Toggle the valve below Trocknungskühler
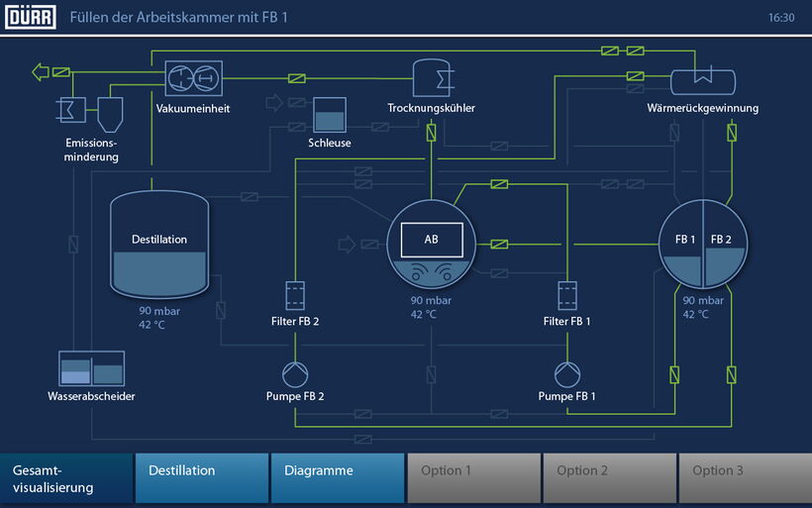This screenshot has width=812, height=508. point(432,133)
